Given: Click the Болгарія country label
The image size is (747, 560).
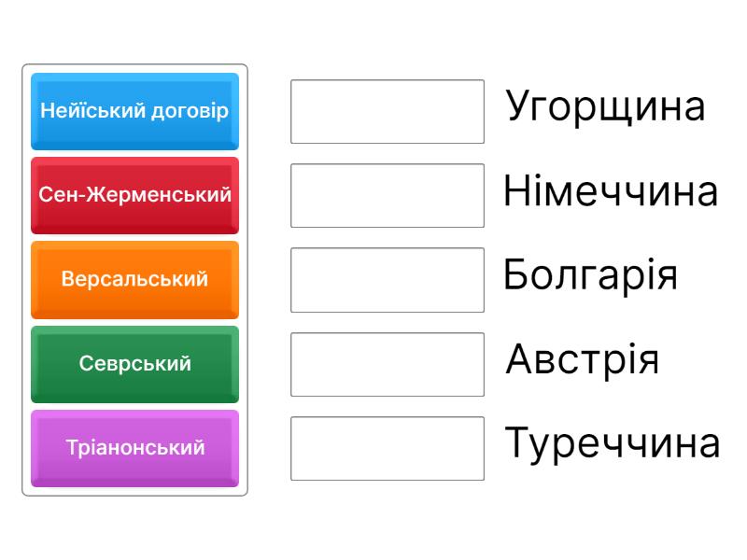Looking at the screenshot, I should pyautogui.click(x=590, y=275).
